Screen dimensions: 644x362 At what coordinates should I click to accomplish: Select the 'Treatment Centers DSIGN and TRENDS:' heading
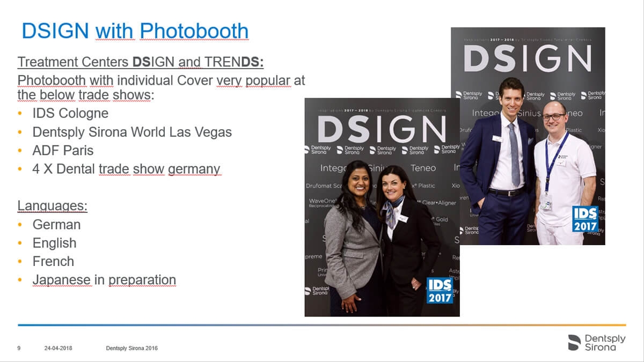coord(141,62)
